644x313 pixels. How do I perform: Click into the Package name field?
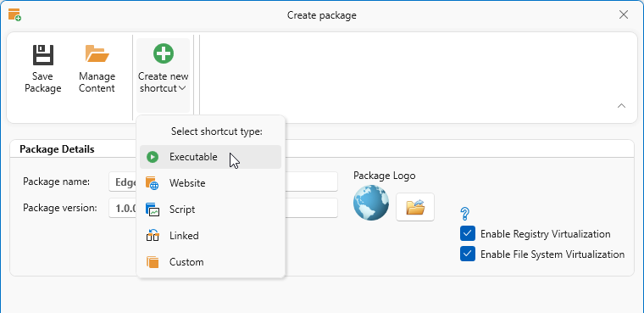(223, 182)
